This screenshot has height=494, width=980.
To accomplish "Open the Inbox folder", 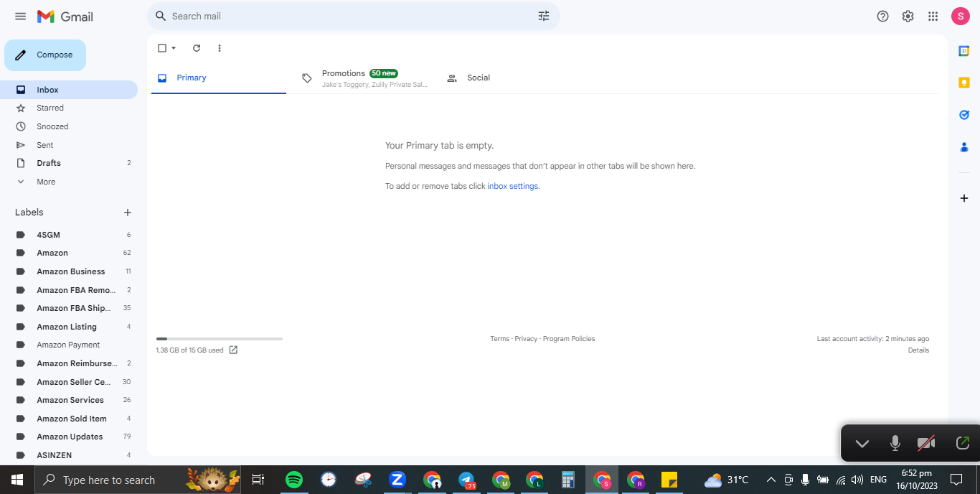I will (69, 90).
